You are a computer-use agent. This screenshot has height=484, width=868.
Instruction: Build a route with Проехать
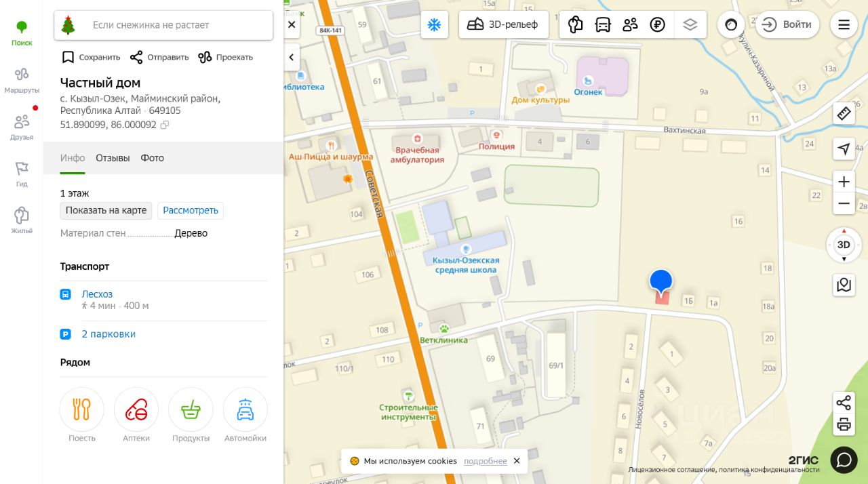click(226, 57)
